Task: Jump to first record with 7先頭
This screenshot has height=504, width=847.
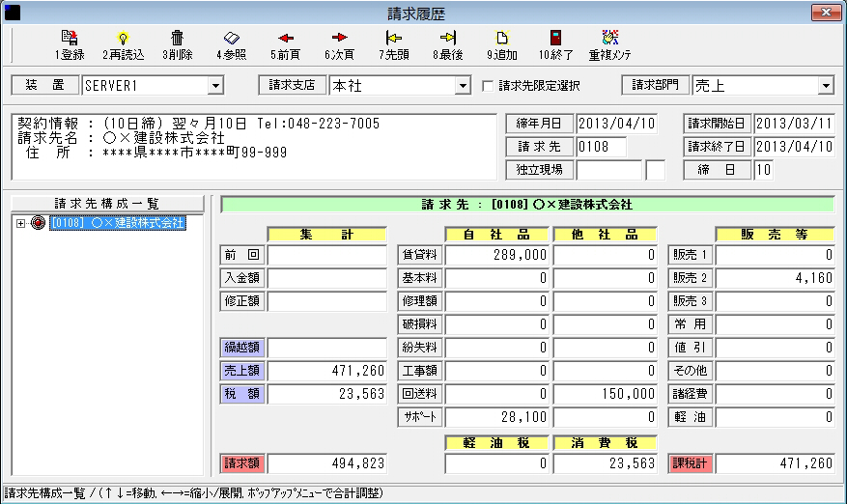Action: coord(393,39)
